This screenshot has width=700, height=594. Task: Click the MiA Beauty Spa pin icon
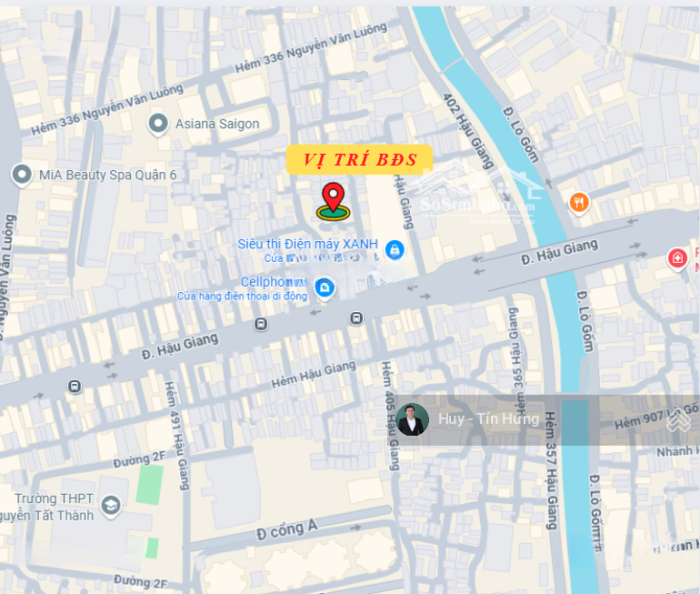22,175
